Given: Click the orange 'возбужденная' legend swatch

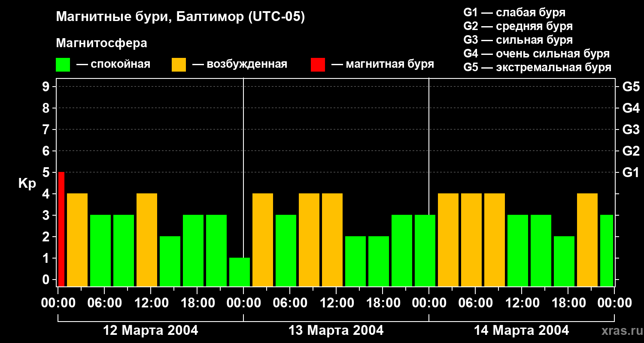Looking at the screenshot, I should (179, 65).
